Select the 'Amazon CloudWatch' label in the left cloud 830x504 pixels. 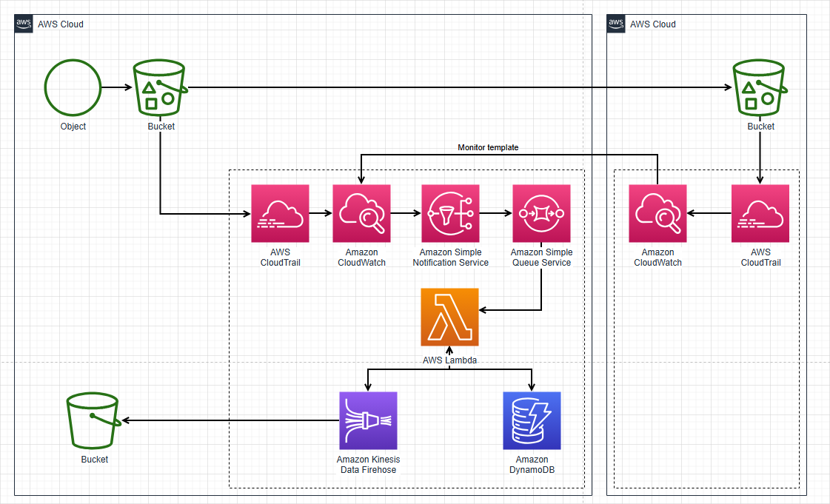(x=361, y=257)
